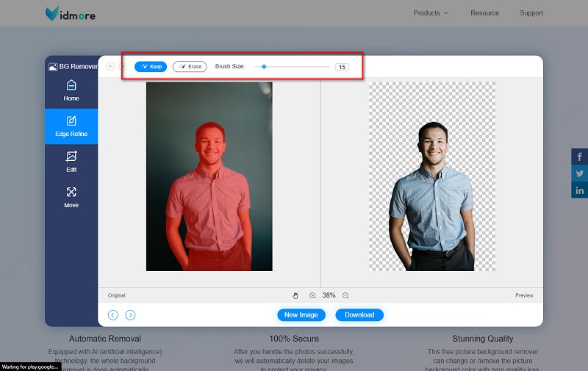The width and height of the screenshot is (588, 371).
Task: Go to next image arrow
Action: tap(130, 315)
